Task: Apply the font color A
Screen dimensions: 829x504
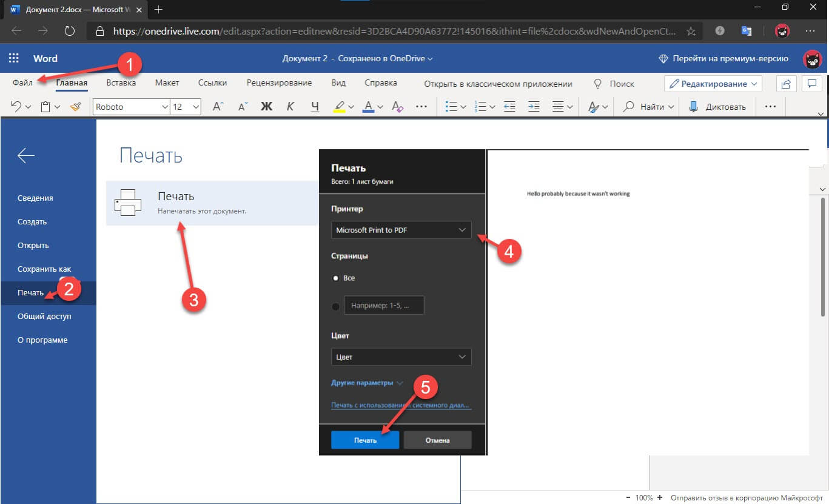Action: coord(368,107)
